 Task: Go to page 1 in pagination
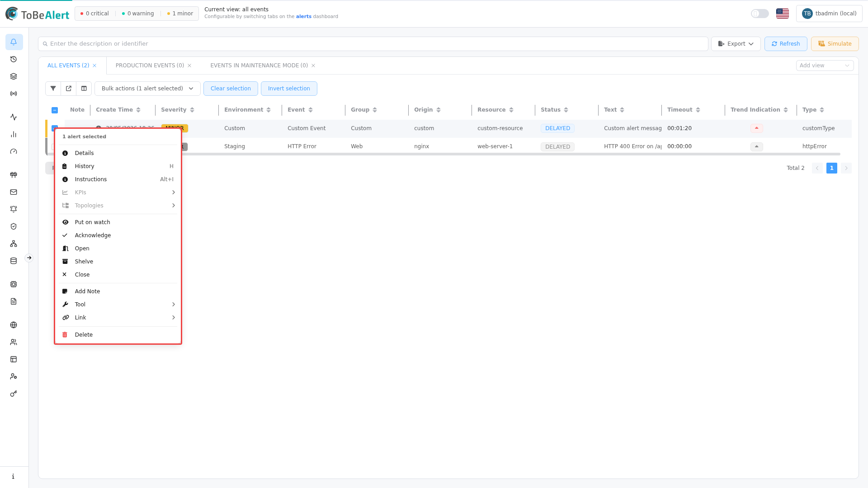point(832,168)
